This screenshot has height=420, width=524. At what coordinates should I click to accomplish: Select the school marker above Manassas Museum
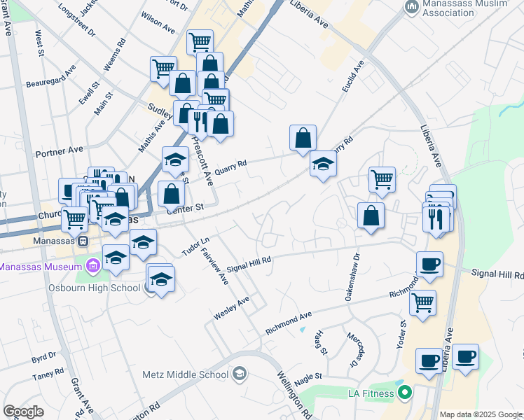tap(116, 258)
